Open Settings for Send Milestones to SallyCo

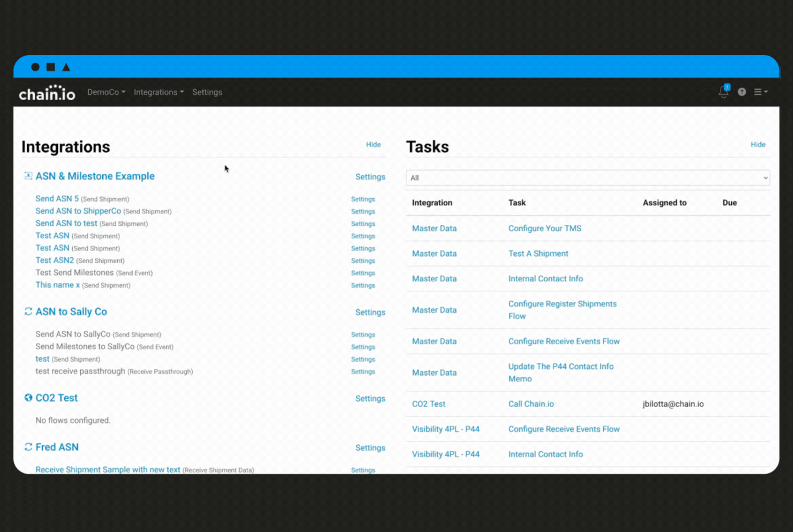pyautogui.click(x=363, y=347)
